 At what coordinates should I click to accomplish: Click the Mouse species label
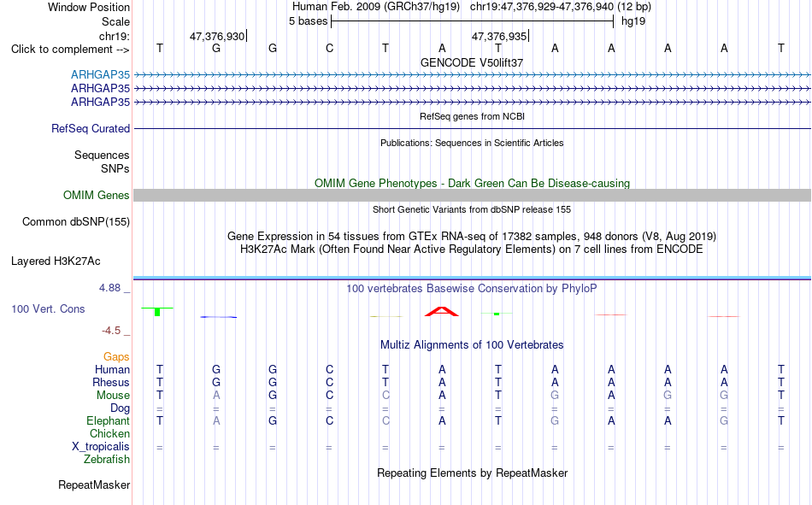click(113, 395)
